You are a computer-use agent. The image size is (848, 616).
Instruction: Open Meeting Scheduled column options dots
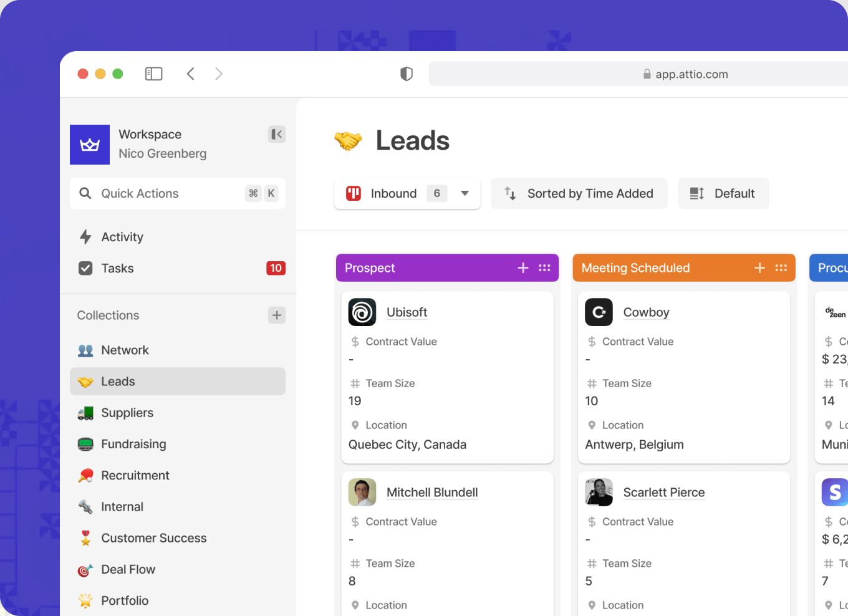click(x=781, y=267)
